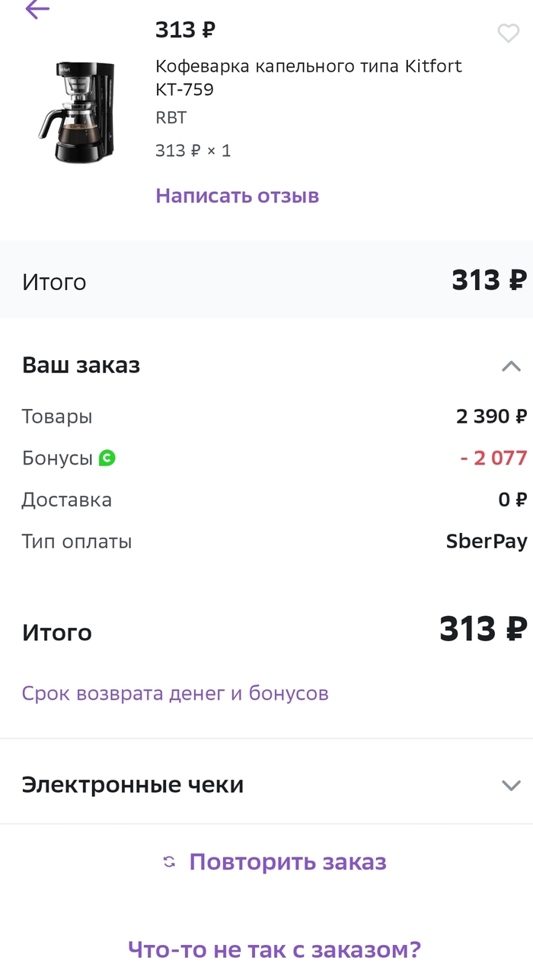Tap the green bonus icon next to Бонусы
Viewport: 533px width, 980px height.
coord(107,458)
